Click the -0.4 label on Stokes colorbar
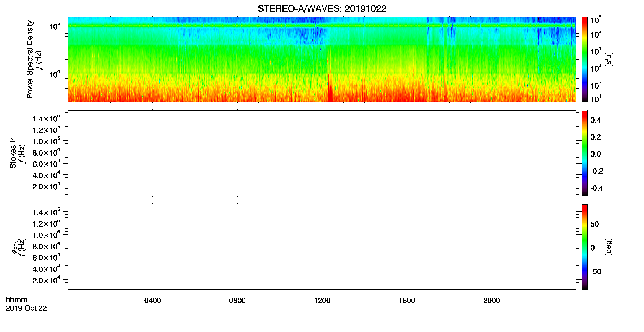The width and height of the screenshot is (644, 332). point(597,188)
